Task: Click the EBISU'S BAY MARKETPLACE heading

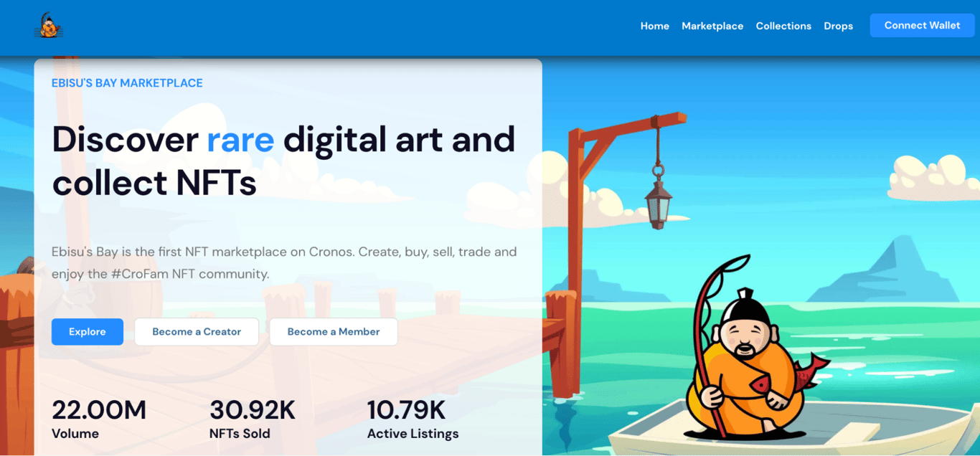Action: (x=127, y=83)
